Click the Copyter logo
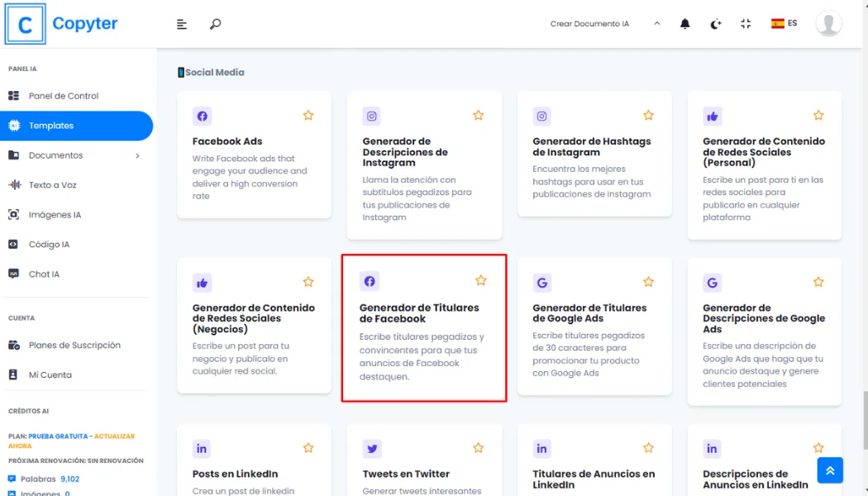This screenshot has width=868, height=496. pyautogui.click(x=63, y=24)
